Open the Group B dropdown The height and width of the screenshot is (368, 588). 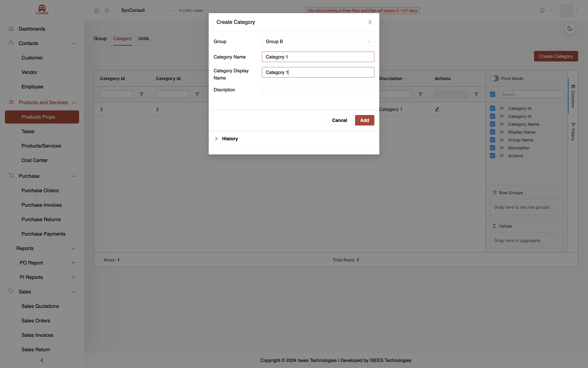click(318, 41)
